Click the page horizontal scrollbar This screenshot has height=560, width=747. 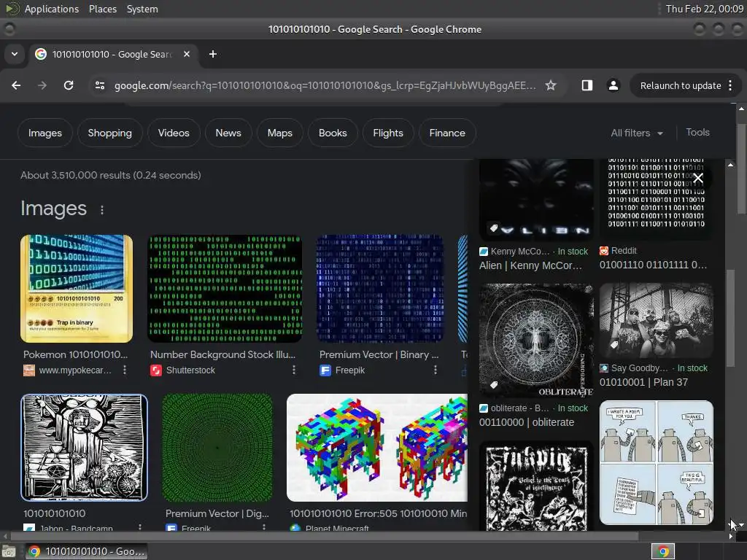point(324,536)
